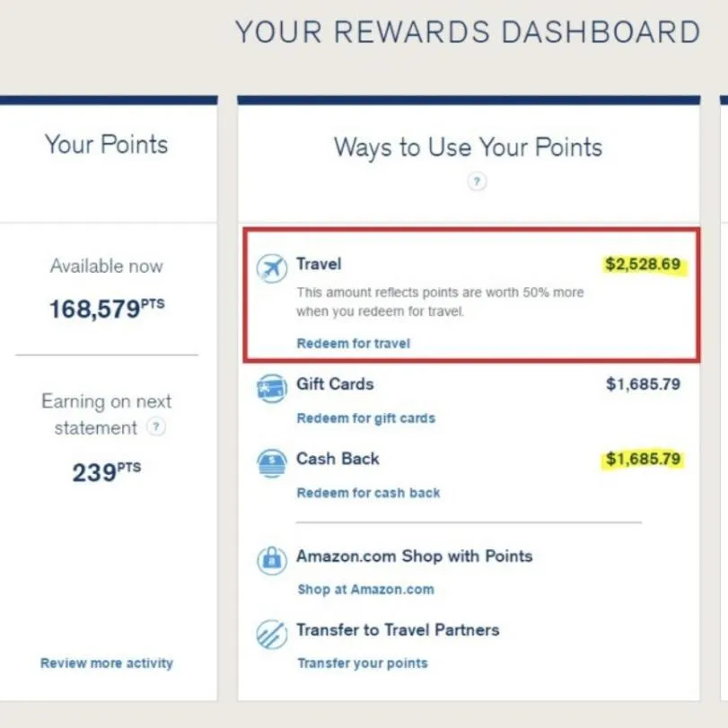Screen dimensions: 728x728
Task: Select Amazon.com Shop with Points heading
Action: click(x=414, y=556)
